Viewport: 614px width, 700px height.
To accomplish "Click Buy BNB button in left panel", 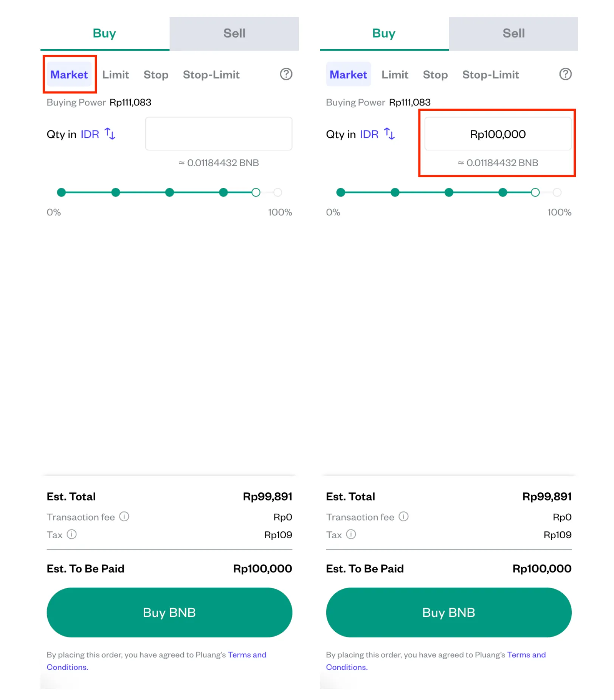I will pos(169,612).
